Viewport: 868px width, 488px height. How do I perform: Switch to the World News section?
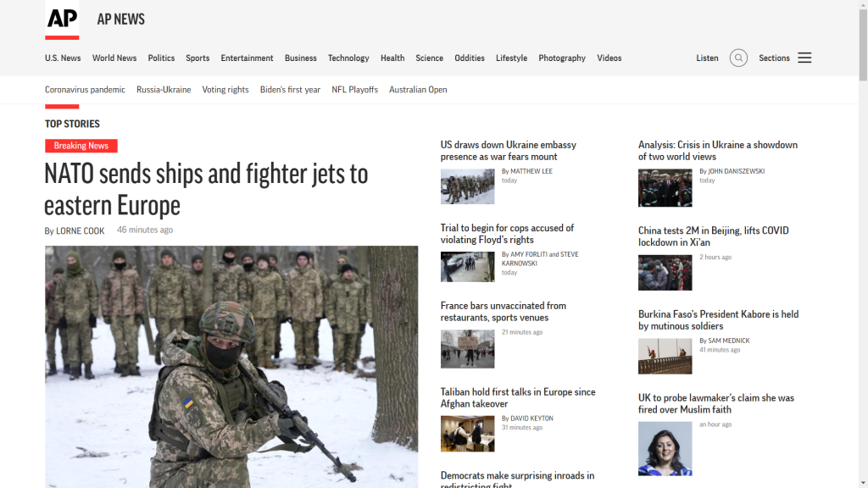[114, 58]
